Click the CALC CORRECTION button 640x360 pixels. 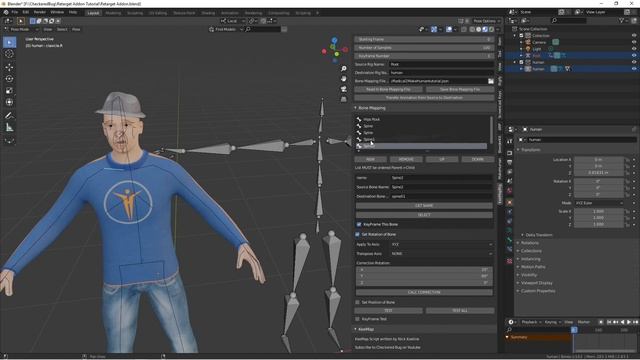(424, 292)
